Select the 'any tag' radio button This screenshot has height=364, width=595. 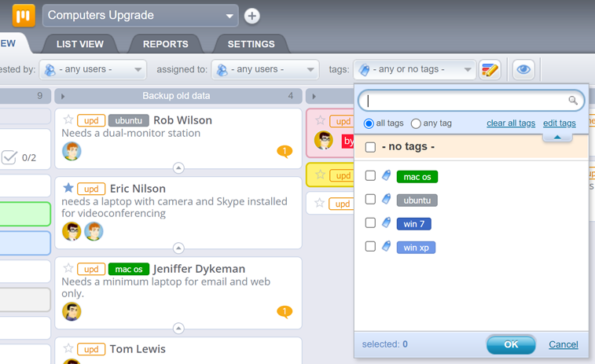pyautogui.click(x=416, y=123)
